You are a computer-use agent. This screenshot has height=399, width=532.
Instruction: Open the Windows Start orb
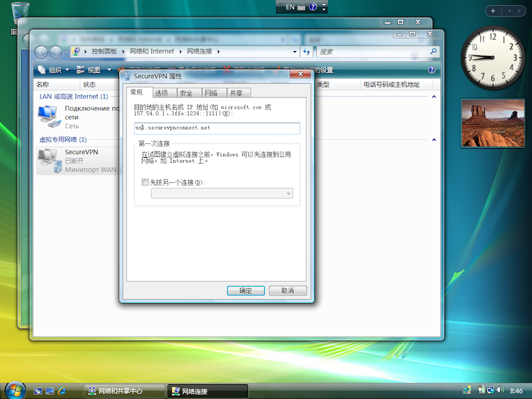tap(15, 390)
